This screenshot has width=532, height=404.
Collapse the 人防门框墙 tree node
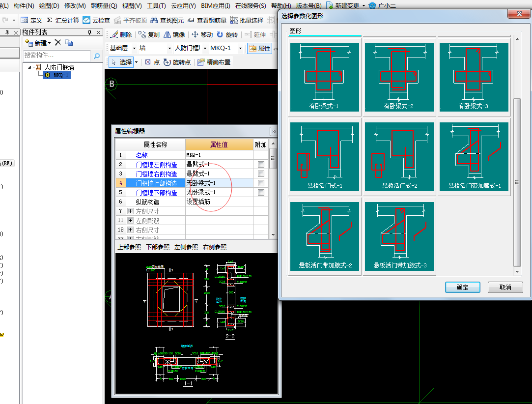coord(29,67)
